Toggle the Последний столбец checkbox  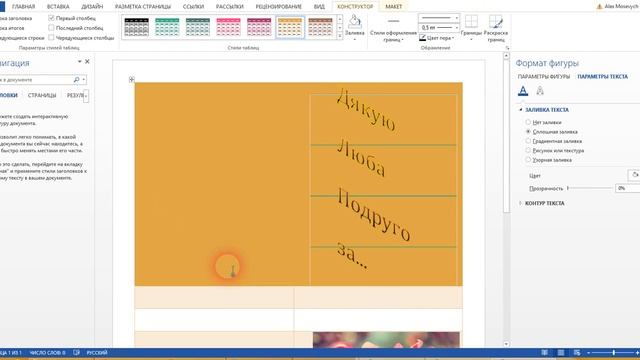[x=51, y=28]
